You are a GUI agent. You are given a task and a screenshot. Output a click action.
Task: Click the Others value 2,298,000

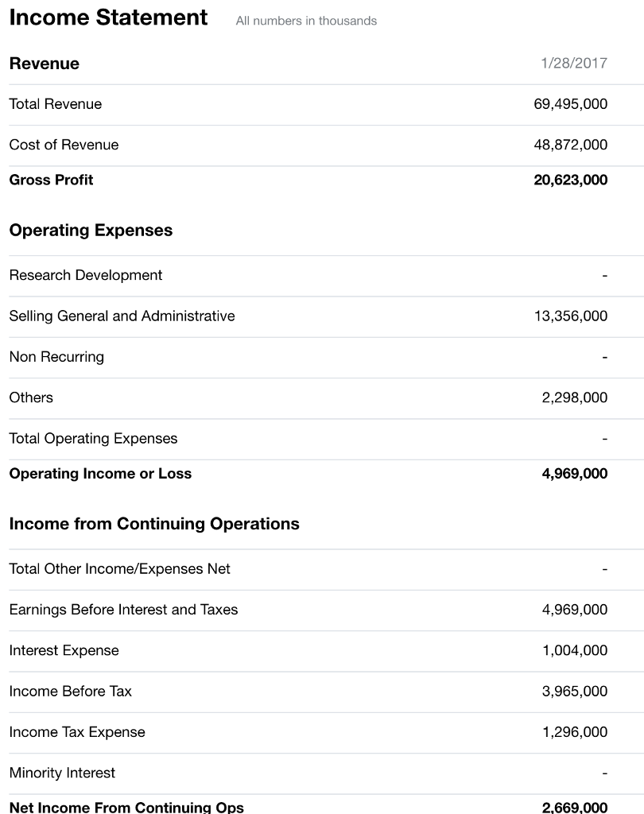coord(574,397)
